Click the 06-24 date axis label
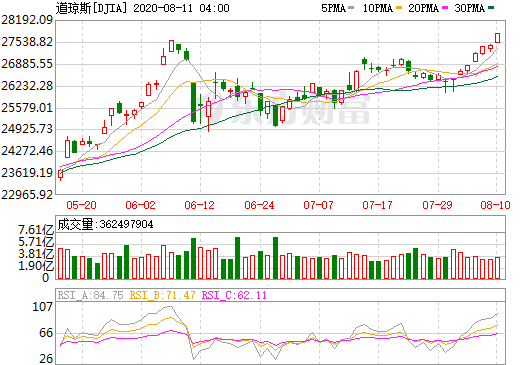Viewport: 520px width, 365px height. [x=259, y=205]
